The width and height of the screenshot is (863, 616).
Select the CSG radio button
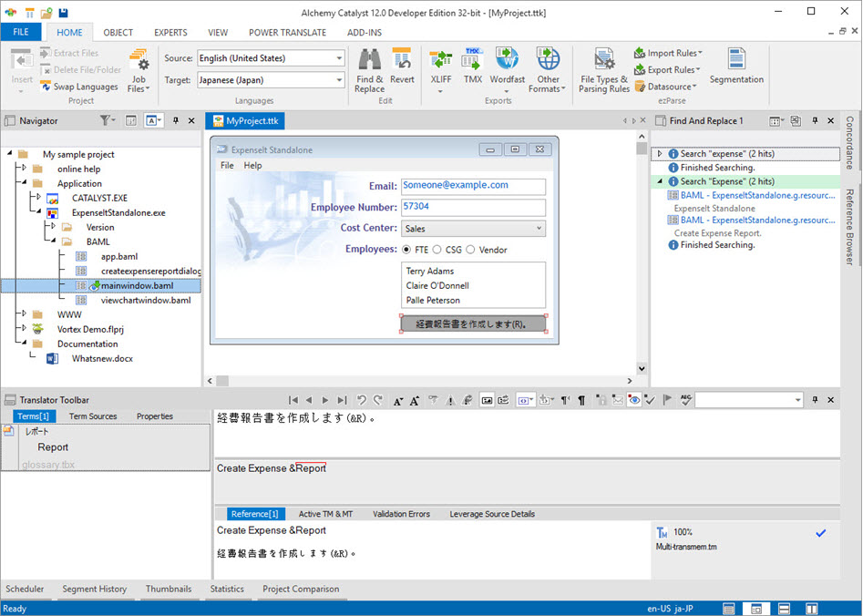click(437, 250)
